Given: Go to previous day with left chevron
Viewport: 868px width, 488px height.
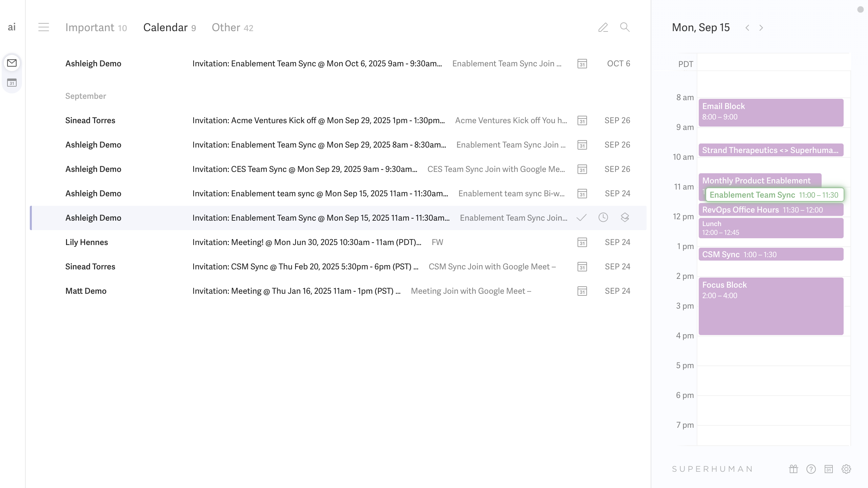Looking at the screenshot, I should point(747,28).
